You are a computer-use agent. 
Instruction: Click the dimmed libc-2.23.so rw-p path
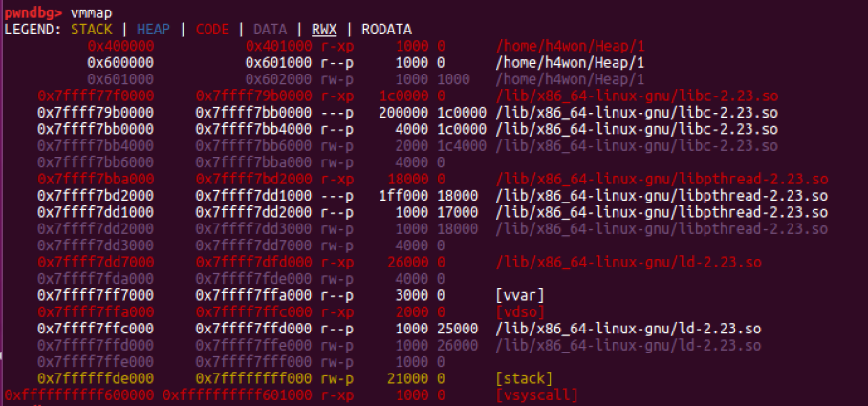coord(637,145)
